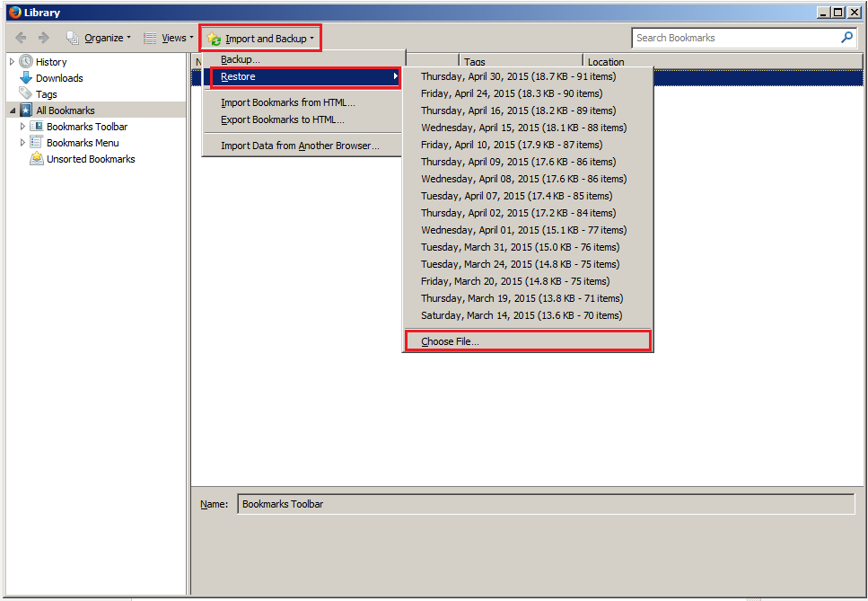
Task: Open the Organize dropdown menu
Action: tap(99, 38)
